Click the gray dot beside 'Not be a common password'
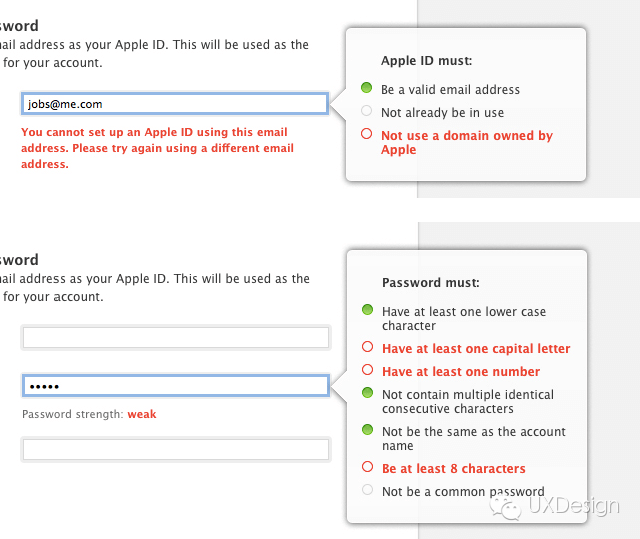This screenshot has width=640, height=539. [x=367, y=490]
